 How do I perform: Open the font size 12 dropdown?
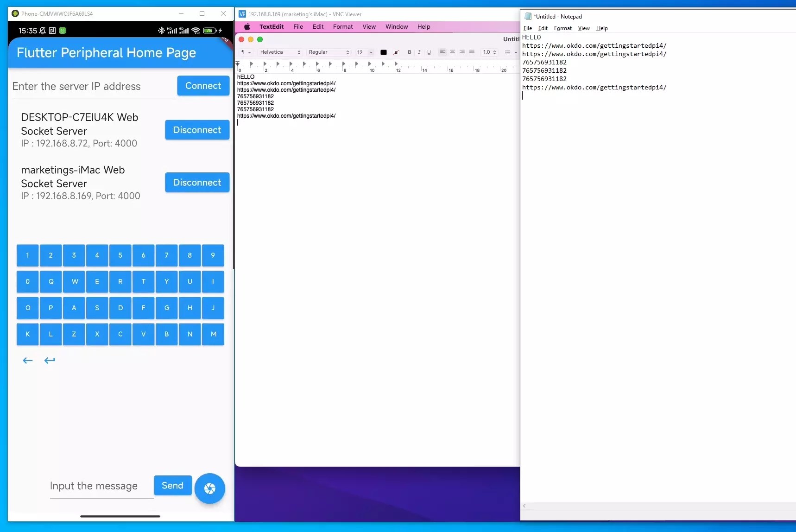tap(365, 52)
